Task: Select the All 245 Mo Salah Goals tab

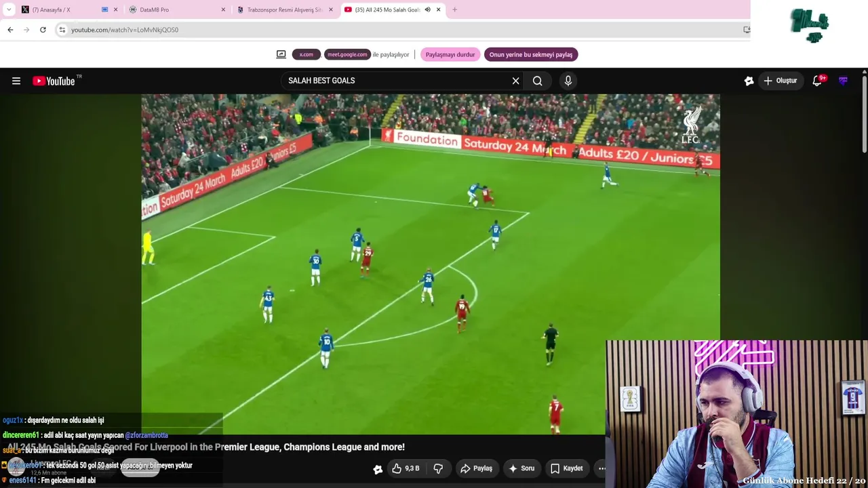Action: (393, 9)
